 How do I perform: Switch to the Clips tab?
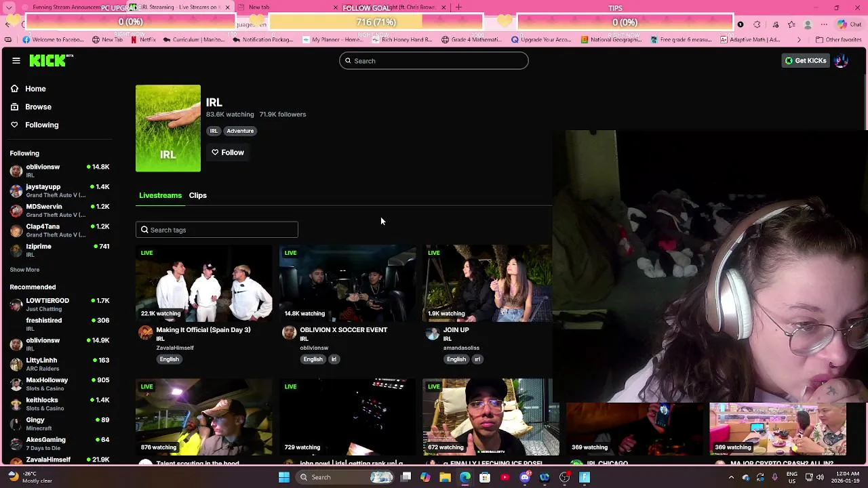point(198,195)
